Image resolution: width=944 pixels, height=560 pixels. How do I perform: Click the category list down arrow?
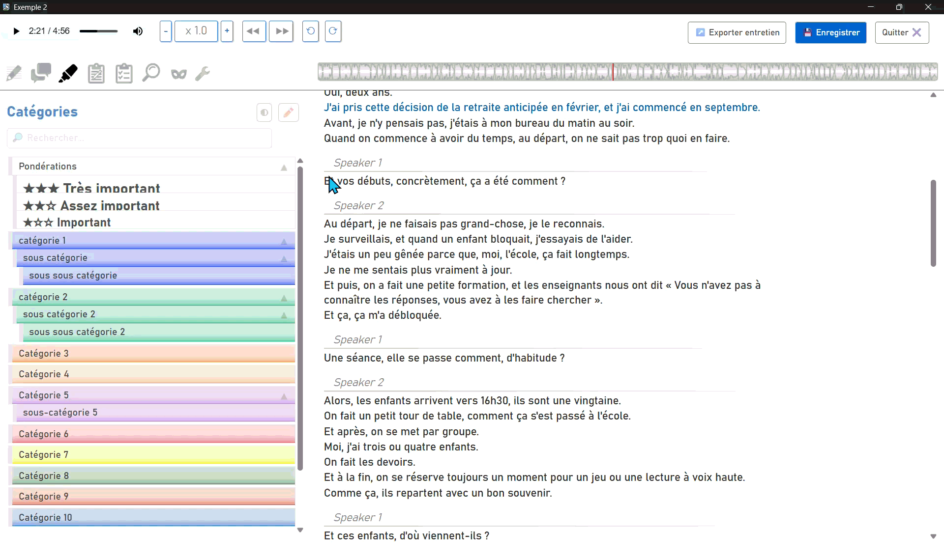(300, 531)
